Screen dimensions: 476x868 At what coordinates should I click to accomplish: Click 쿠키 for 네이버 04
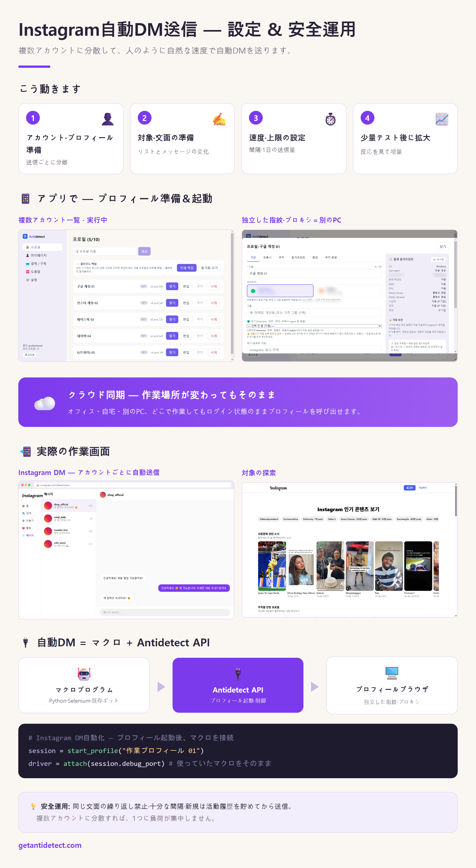click(200, 336)
